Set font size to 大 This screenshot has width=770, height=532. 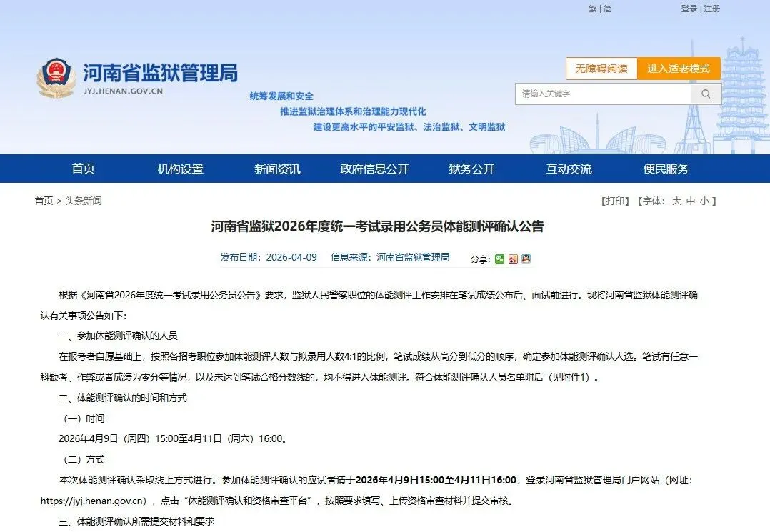[x=676, y=201]
